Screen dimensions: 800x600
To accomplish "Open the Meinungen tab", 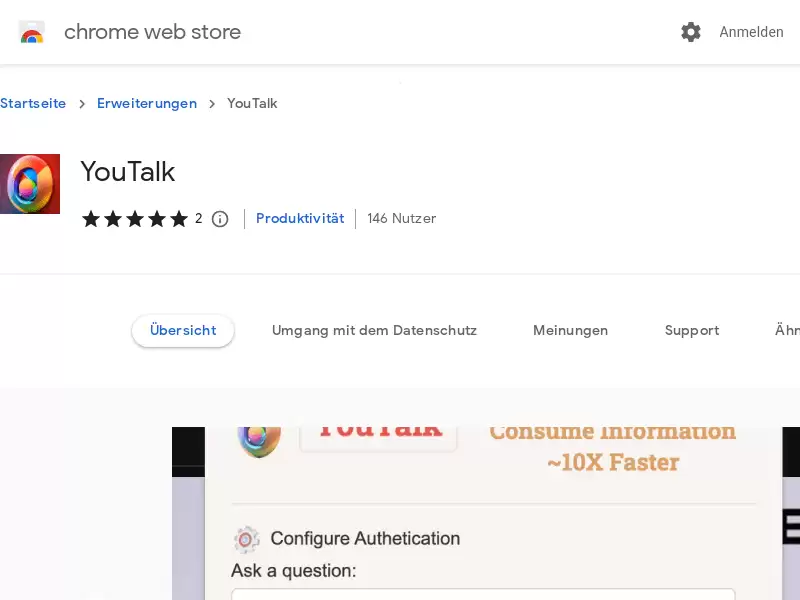I will click(x=570, y=331).
